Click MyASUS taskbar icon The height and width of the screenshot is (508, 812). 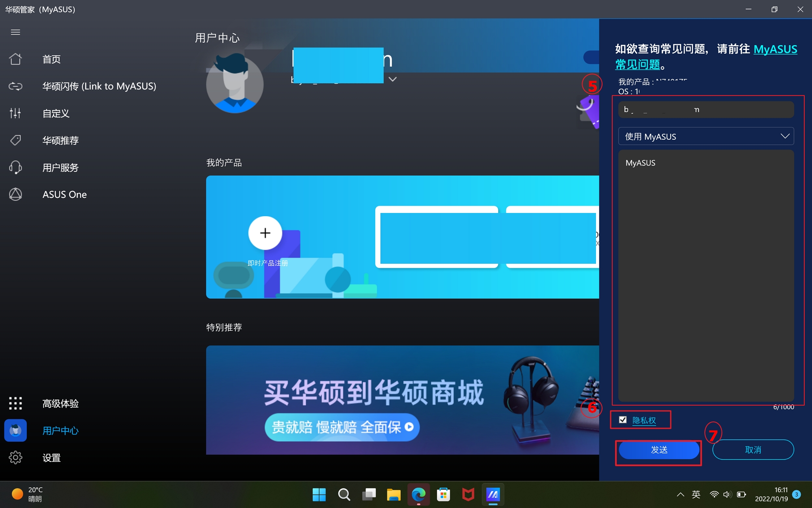click(493, 495)
